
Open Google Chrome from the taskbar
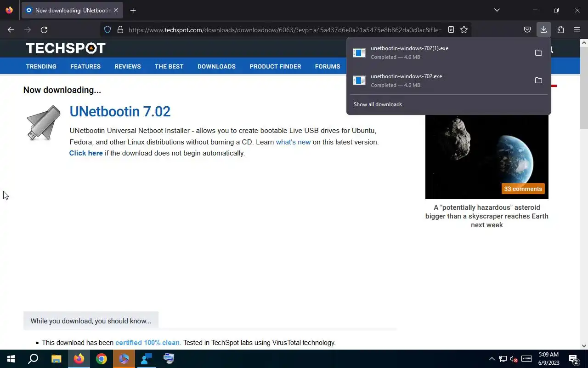click(x=102, y=359)
